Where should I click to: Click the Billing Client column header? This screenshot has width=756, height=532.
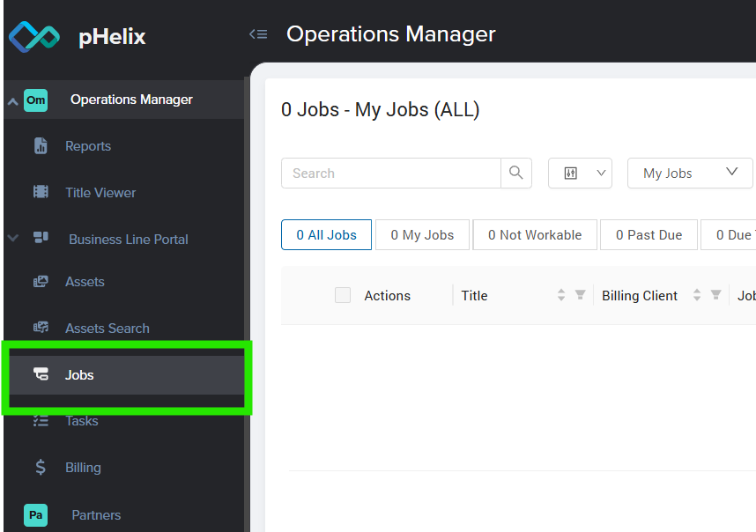pos(640,295)
